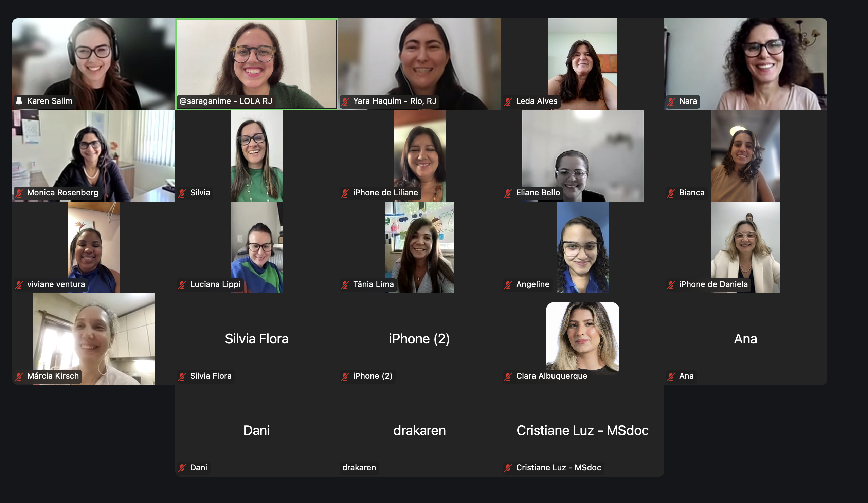
Task: Select the drakaren name label
Action: tap(359, 468)
